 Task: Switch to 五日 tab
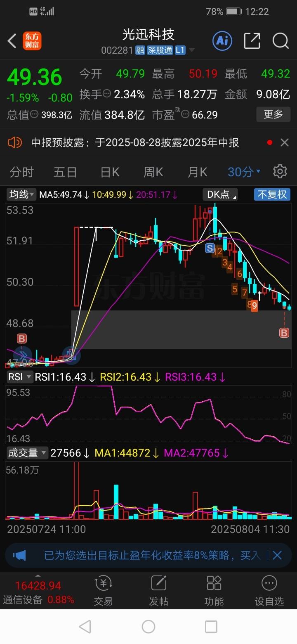tap(66, 172)
